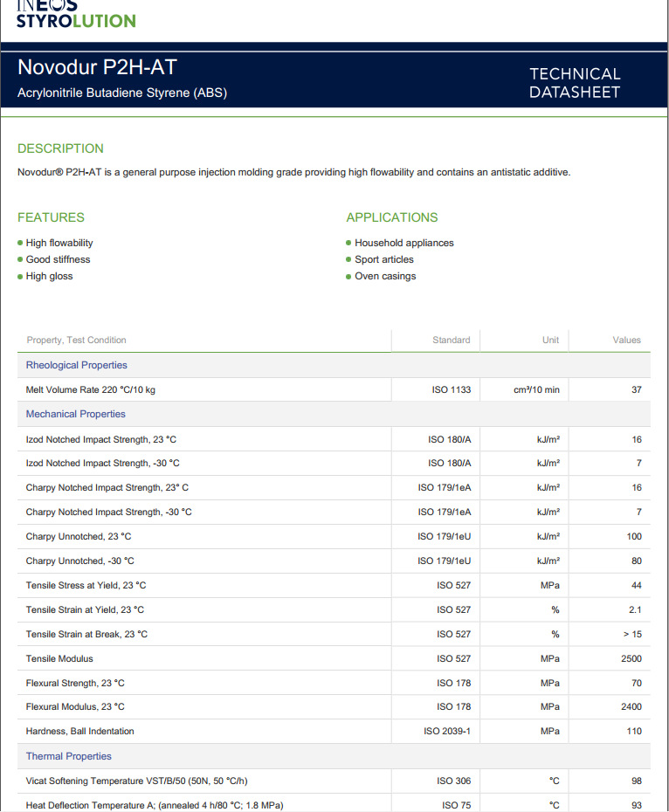
Task: Click the Melt Volume Rate row label
Action: coord(91,389)
